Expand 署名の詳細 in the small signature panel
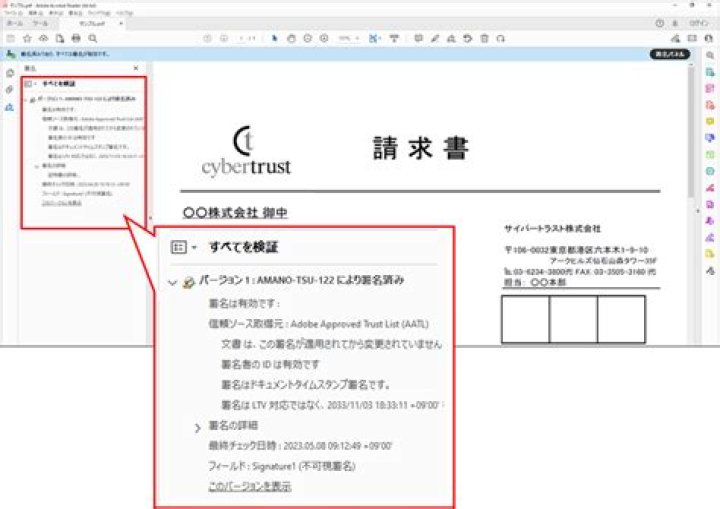720x509 pixels. coord(37,166)
